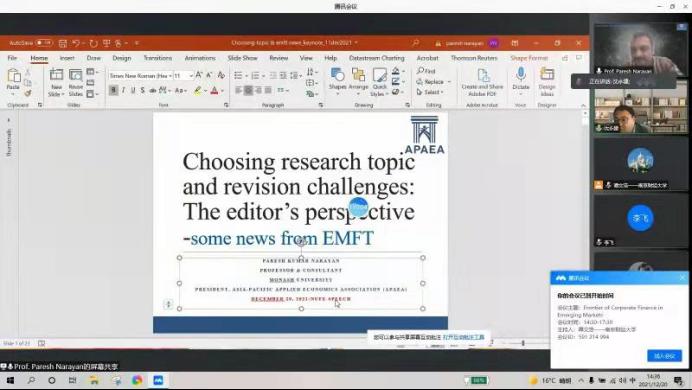Toggle Bold formatting button
Image resolution: width=692 pixels, height=390 pixels.
click(x=113, y=90)
